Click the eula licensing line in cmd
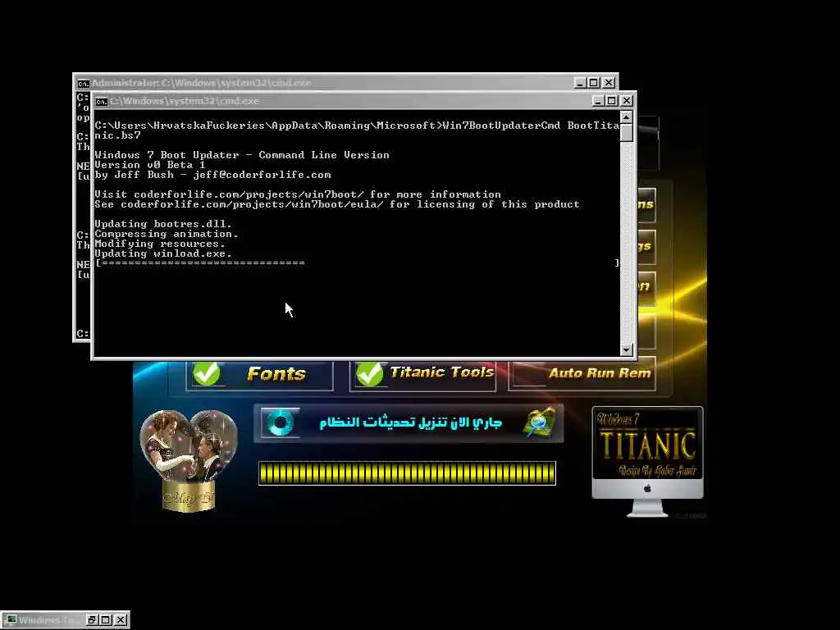The image size is (840, 630). pos(337,204)
